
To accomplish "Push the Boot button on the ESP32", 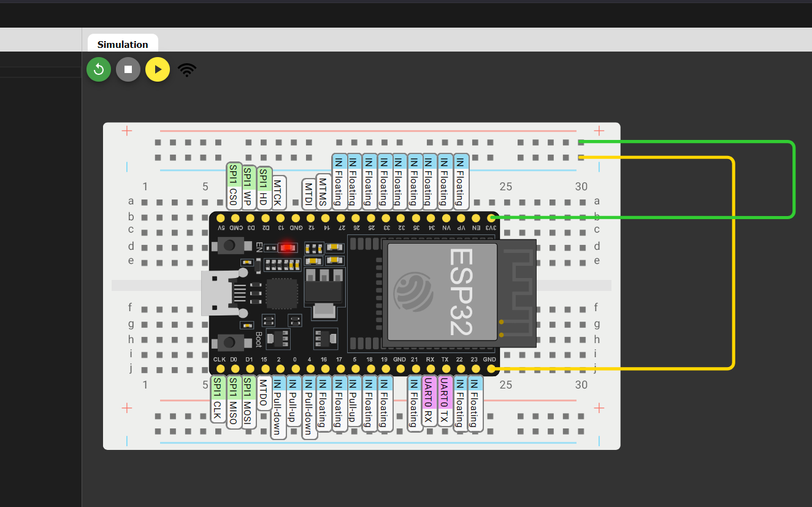I will pyautogui.click(x=229, y=342).
